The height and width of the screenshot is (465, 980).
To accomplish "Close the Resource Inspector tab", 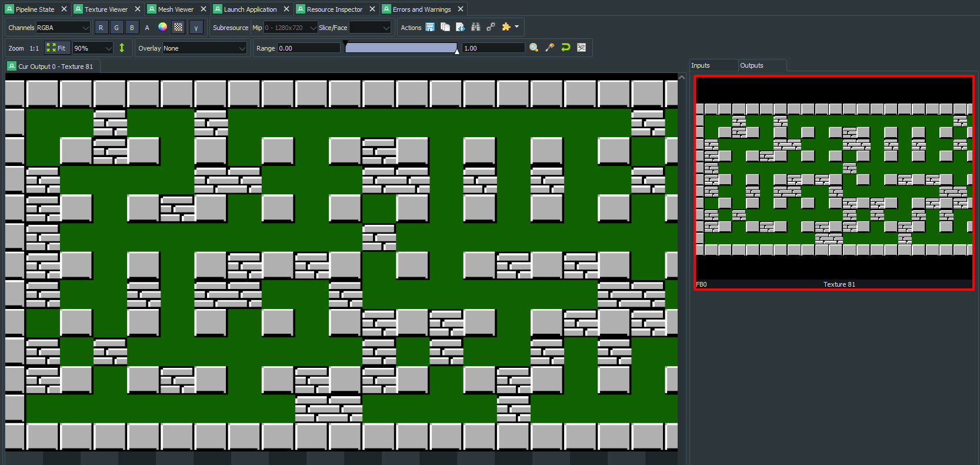I will pyautogui.click(x=372, y=9).
